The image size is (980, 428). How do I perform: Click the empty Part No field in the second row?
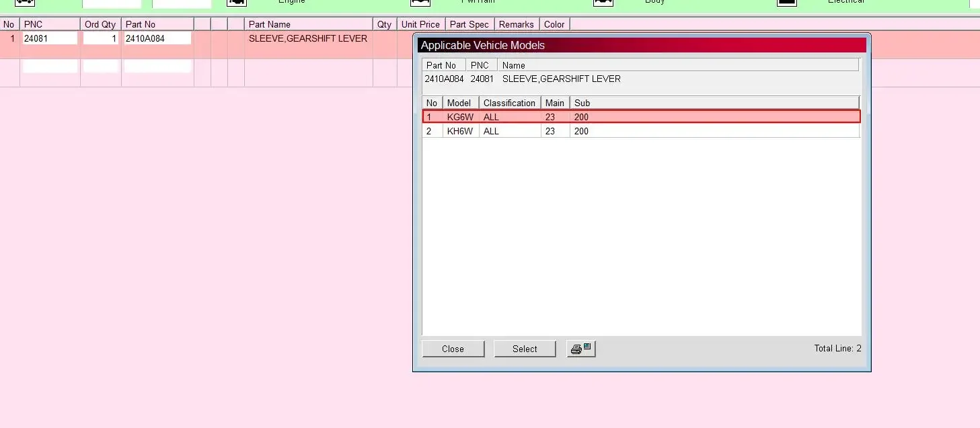[157, 66]
